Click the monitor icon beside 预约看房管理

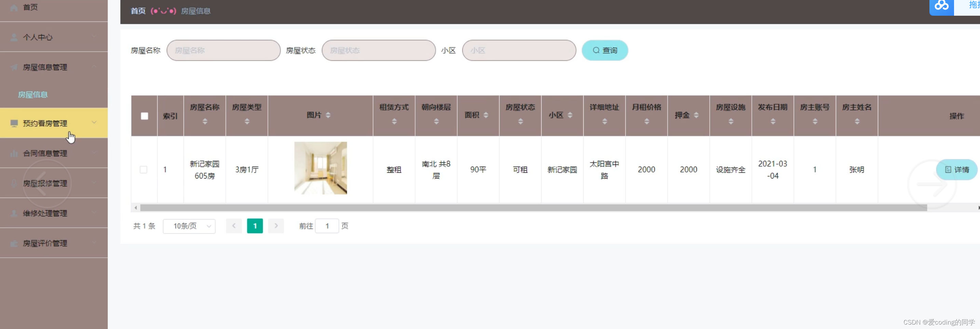(x=14, y=123)
